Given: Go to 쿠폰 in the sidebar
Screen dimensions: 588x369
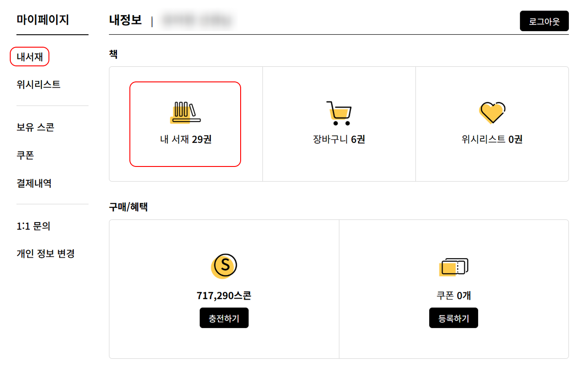Looking at the screenshot, I should (25, 155).
